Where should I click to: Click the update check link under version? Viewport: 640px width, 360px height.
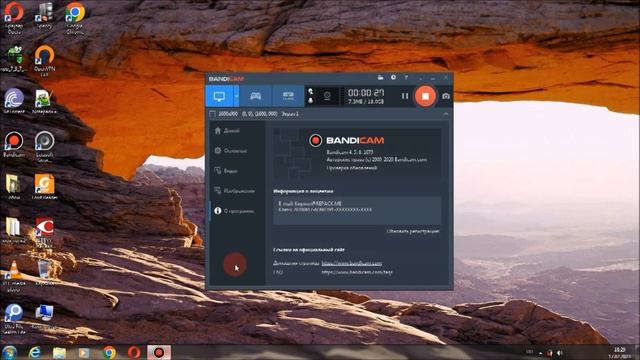(x=351, y=168)
